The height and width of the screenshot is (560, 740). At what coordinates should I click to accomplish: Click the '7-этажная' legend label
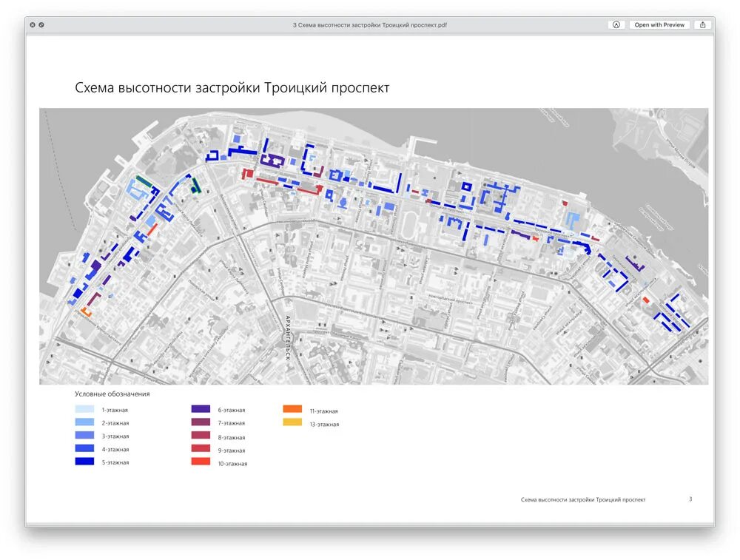pyautogui.click(x=231, y=423)
